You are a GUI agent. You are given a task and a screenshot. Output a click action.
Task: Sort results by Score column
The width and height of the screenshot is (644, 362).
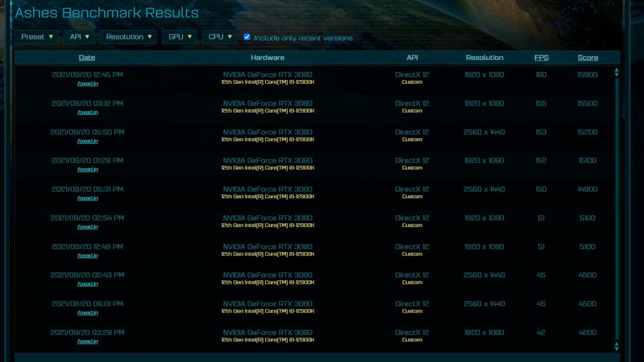(587, 57)
